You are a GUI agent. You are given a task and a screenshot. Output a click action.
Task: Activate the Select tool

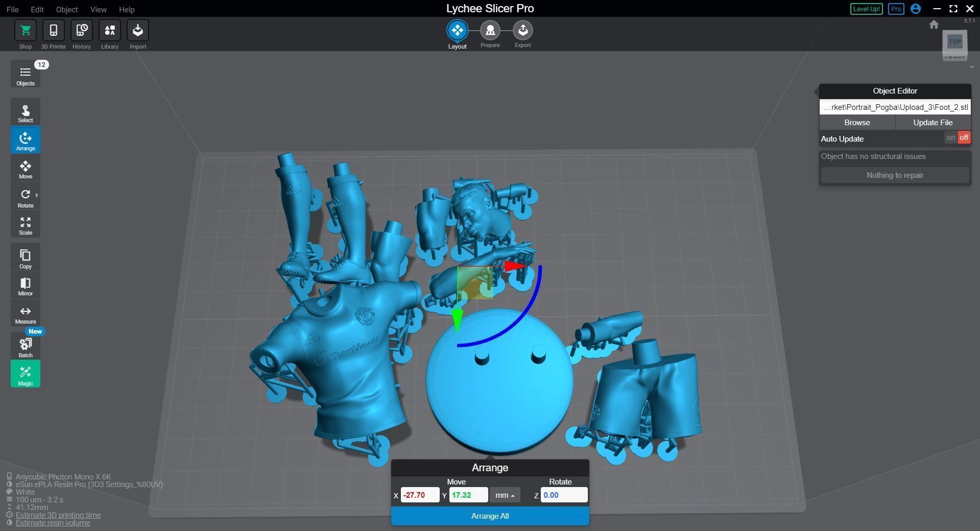[x=25, y=112]
